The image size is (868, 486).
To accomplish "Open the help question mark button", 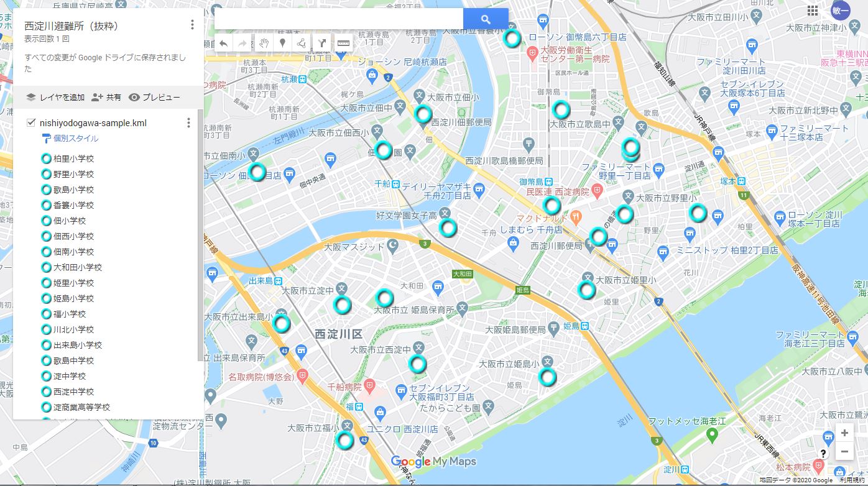I will coord(823,454).
